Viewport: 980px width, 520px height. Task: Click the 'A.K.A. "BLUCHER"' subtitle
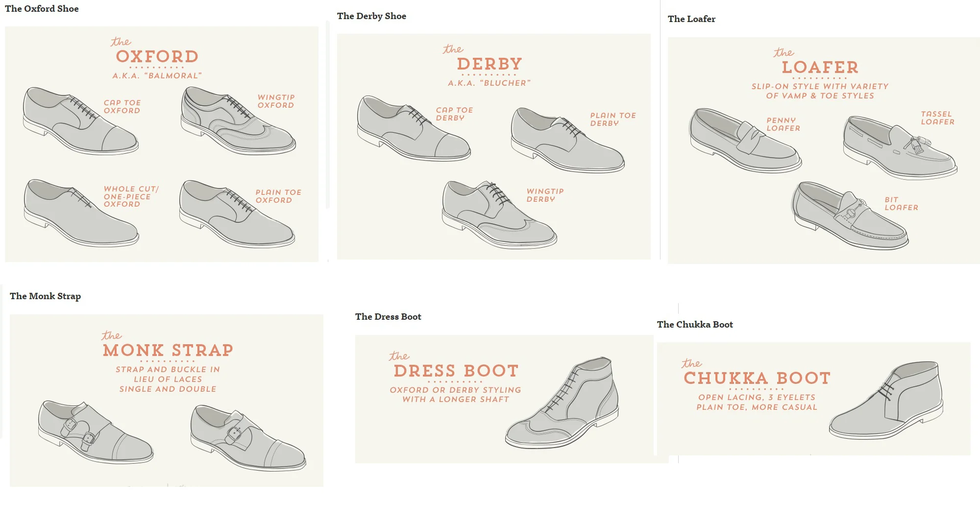coord(489,83)
